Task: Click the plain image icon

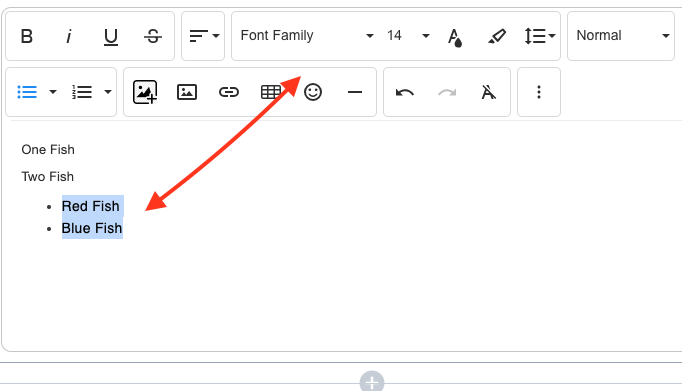Action: tap(187, 92)
